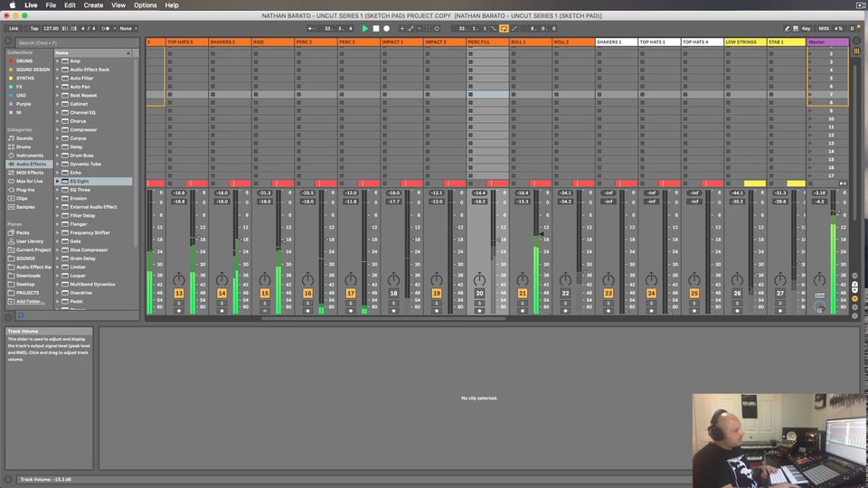Solo track 14 with its S button
868x488 pixels.
click(222, 304)
